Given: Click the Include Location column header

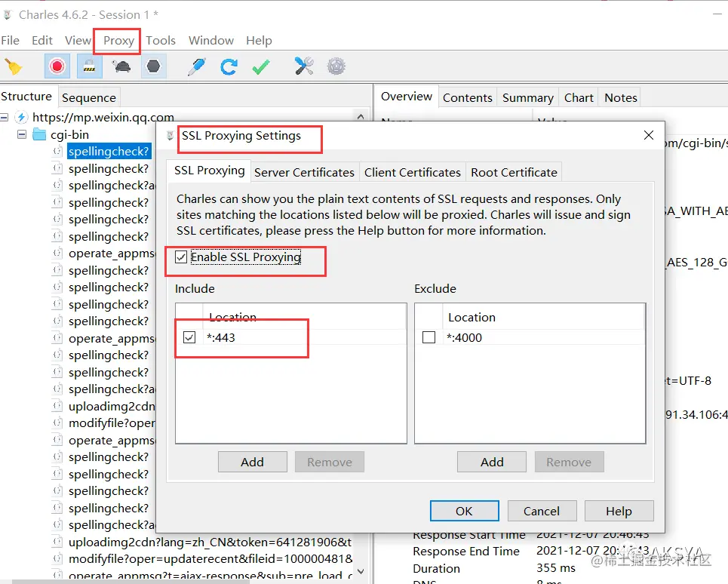Looking at the screenshot, I should pos(304,317).
